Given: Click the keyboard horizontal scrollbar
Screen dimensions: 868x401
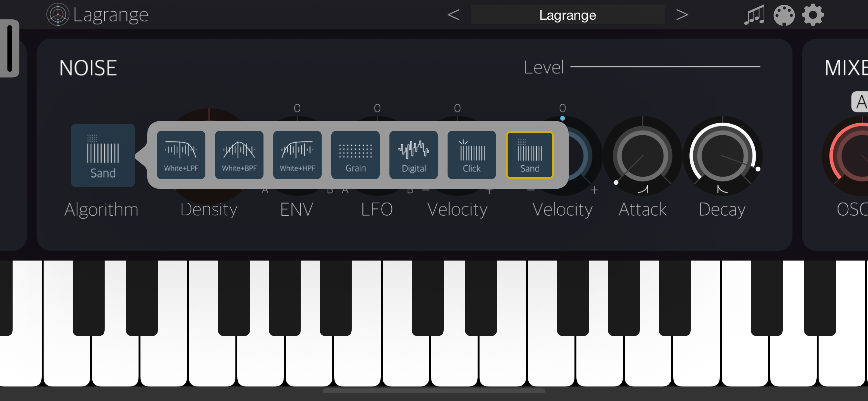Looking at the screenshot, I should [434, 391].
